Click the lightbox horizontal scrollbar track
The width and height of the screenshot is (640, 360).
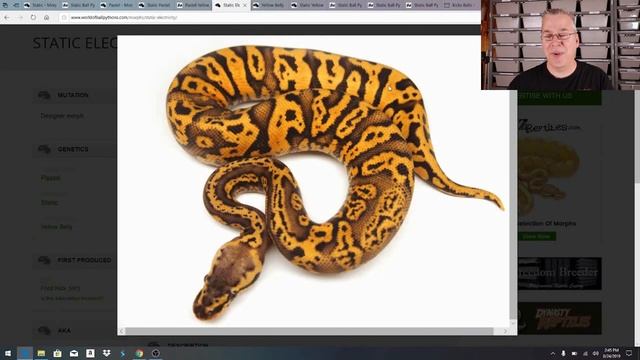(313, 331)
